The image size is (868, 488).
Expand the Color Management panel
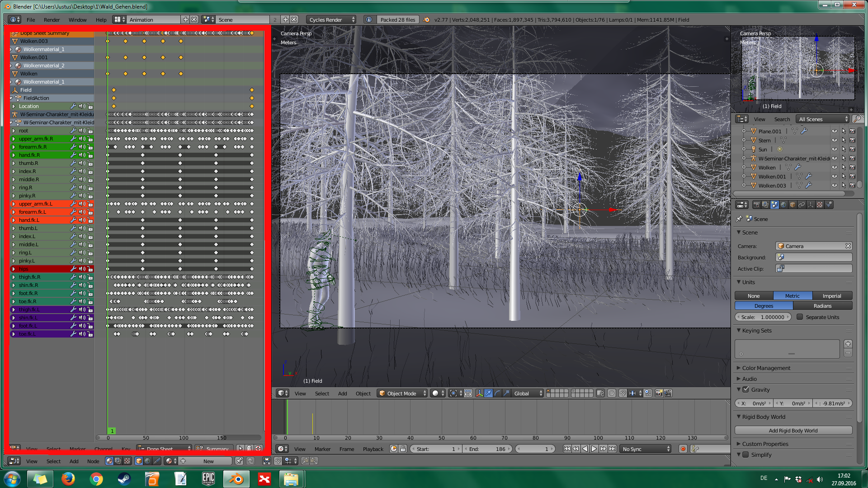pyautogui.click(x=766, y=368)
